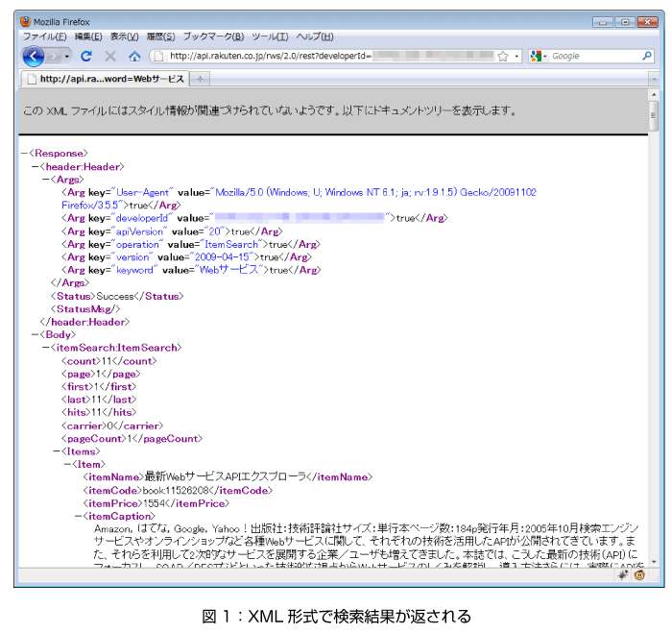Collapse the header:Header node
The height and width of the screenshot is (633, 672).
coord(36,166)
